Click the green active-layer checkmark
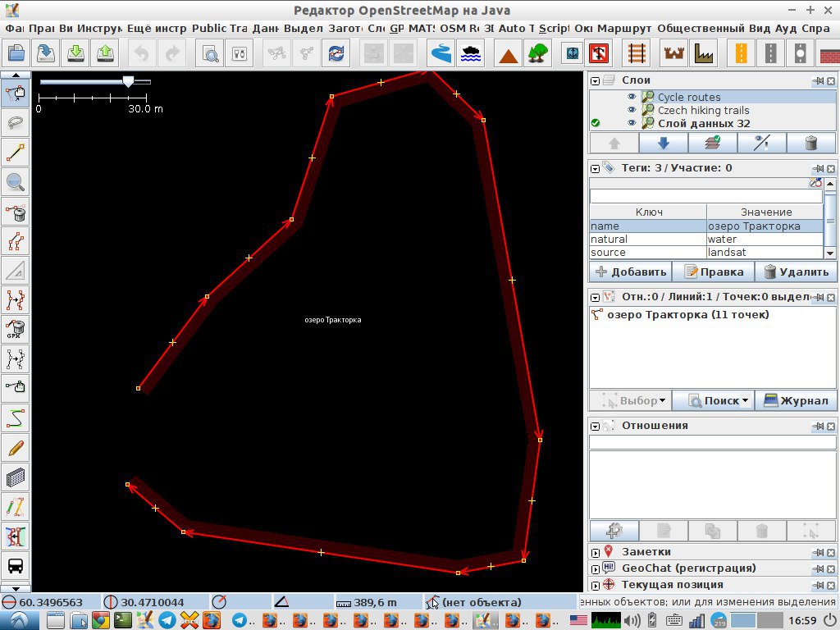 [596, 123]
